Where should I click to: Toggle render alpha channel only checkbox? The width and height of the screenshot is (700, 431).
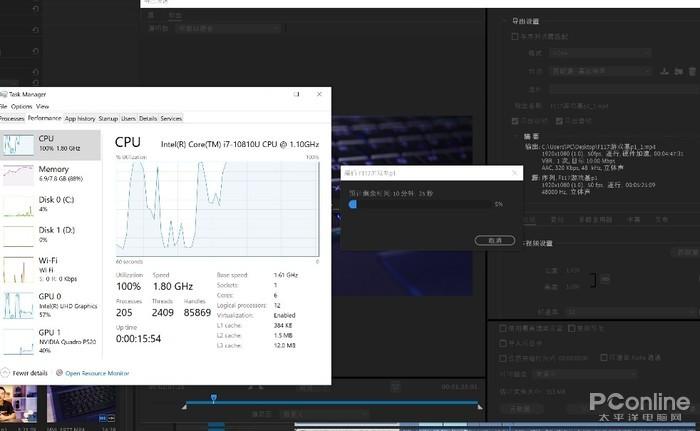point(604,357)
